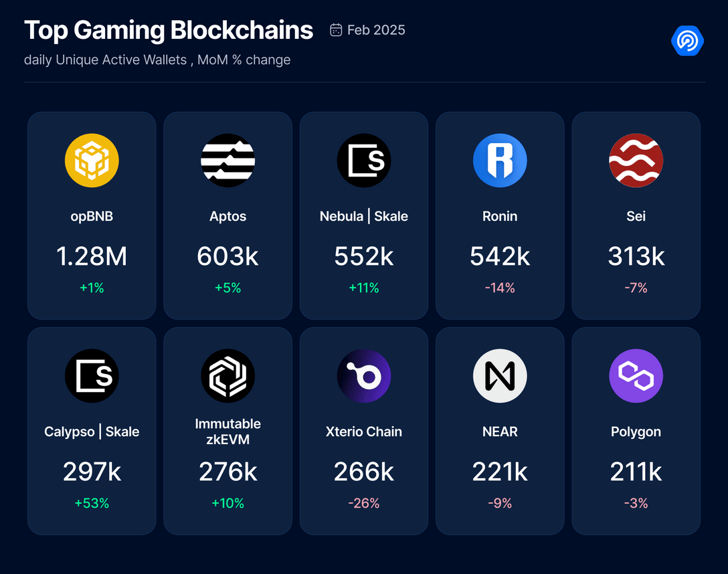Image resolution: width=728 pixels, height=574 pixels.
Task: Click the Top Gaming Blockchains title
Action: point(169,30)
